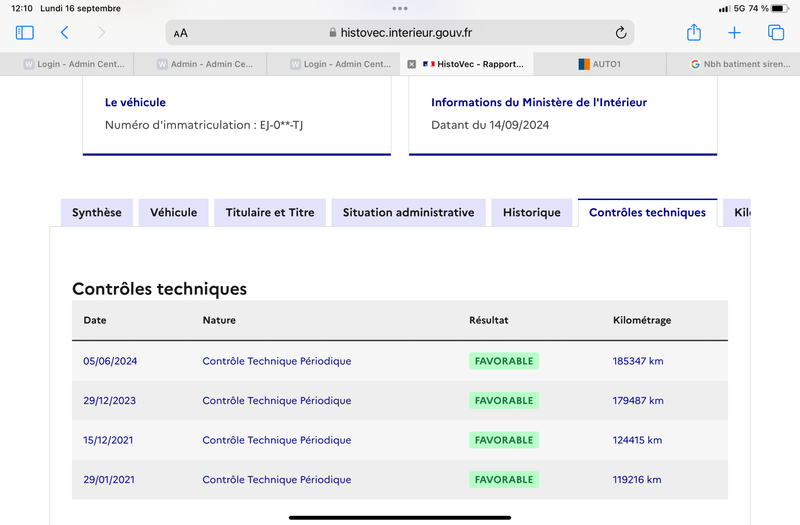Open the Synthèse tab
Screen dimensions: 800x525
pos(97,212)
